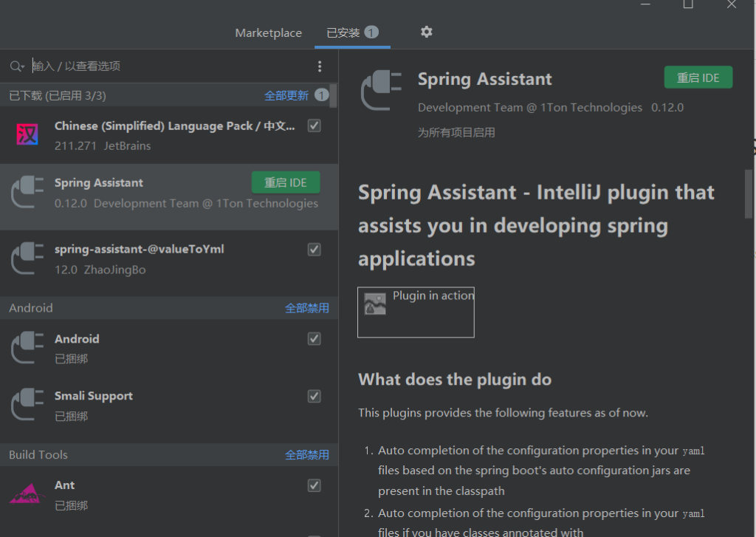
Task: Select the Ant plugin name
Action: pyautogui.click(x=65, y=485)
